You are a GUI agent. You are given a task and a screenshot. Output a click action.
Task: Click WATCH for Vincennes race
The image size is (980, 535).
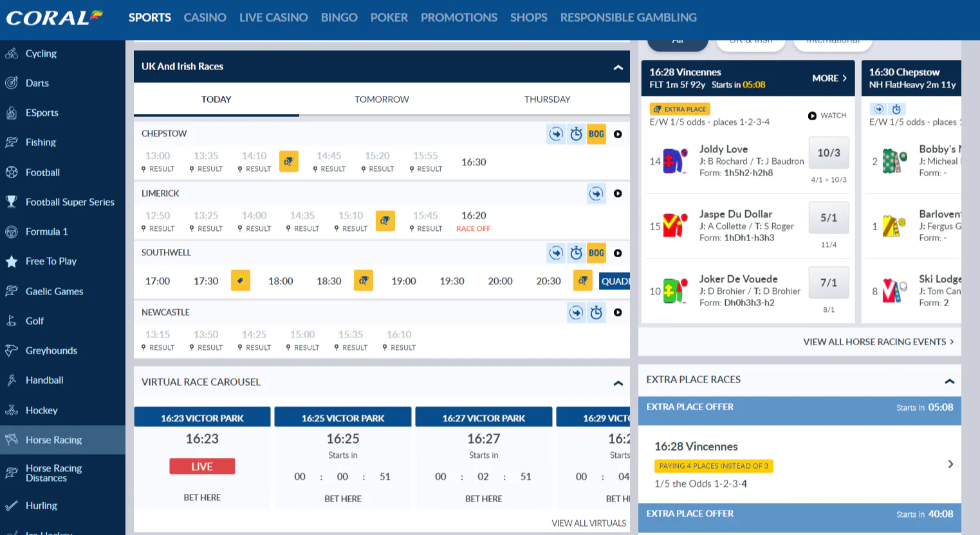click(827, 116)
